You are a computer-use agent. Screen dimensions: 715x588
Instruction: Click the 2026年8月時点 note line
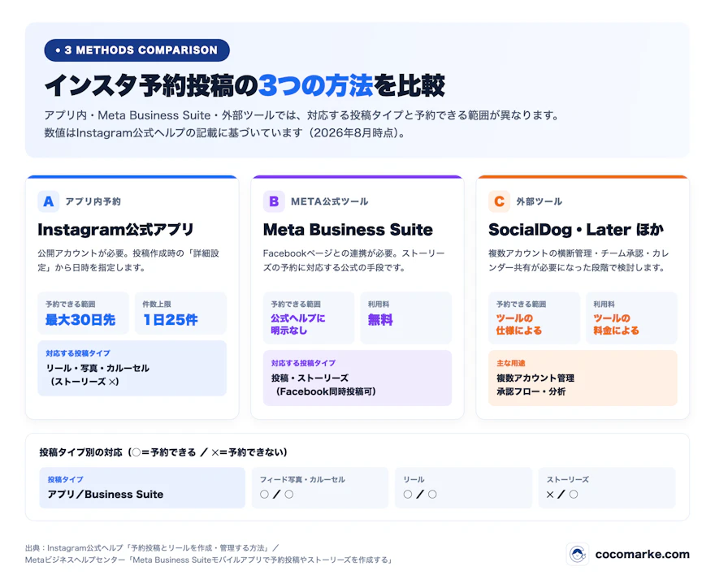tap(225, 132)
